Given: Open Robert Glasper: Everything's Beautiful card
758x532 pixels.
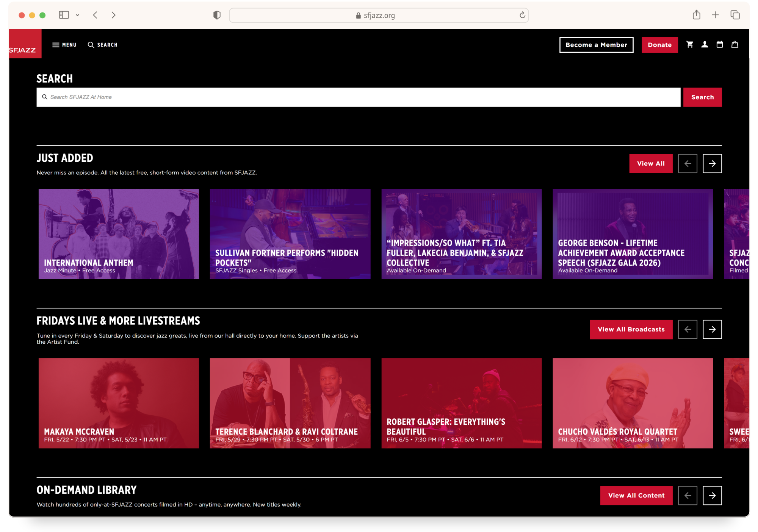Looking at the screenshot, I should pos(461,403).
